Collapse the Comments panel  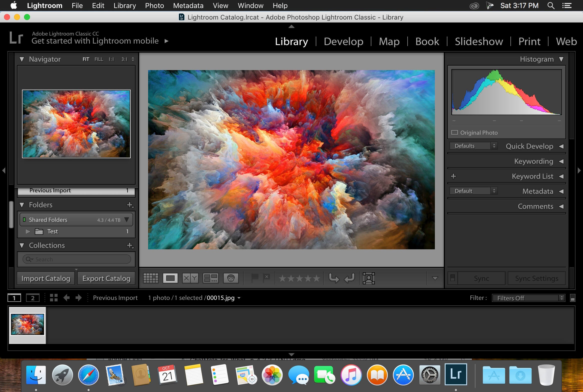click(560, 206)
